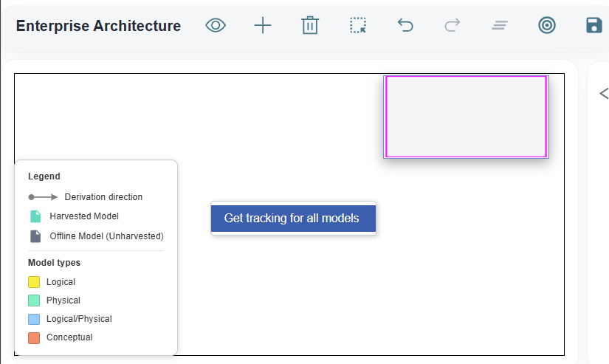Image resolution: width=609 pixels, height=364 pixels.
Task: Click the concentric target center icon
Action: pos(547,26)
